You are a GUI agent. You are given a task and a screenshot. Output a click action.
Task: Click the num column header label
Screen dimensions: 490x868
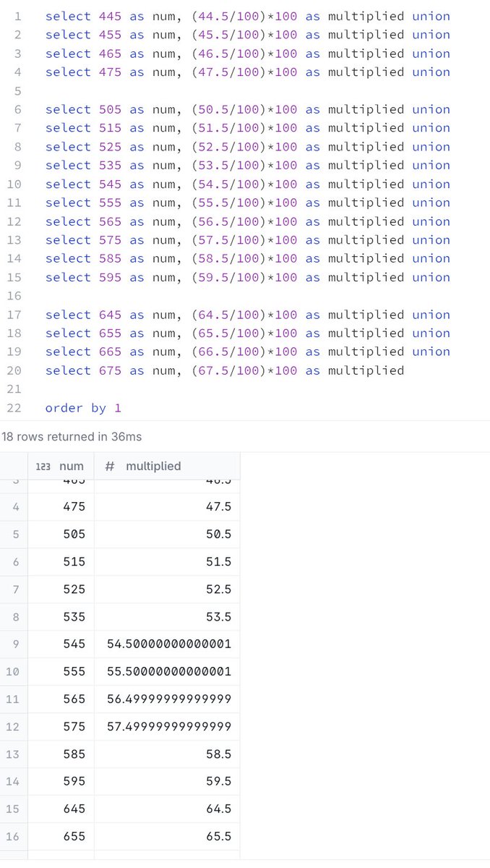click(x=72, y=467)
